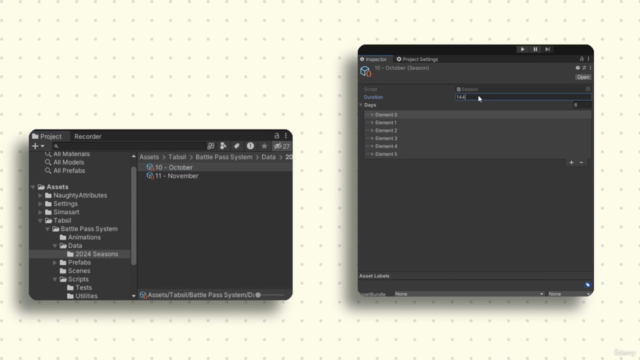Expand Element 2 in Days list
Viewport: 640px width, 360px height.
372,131
